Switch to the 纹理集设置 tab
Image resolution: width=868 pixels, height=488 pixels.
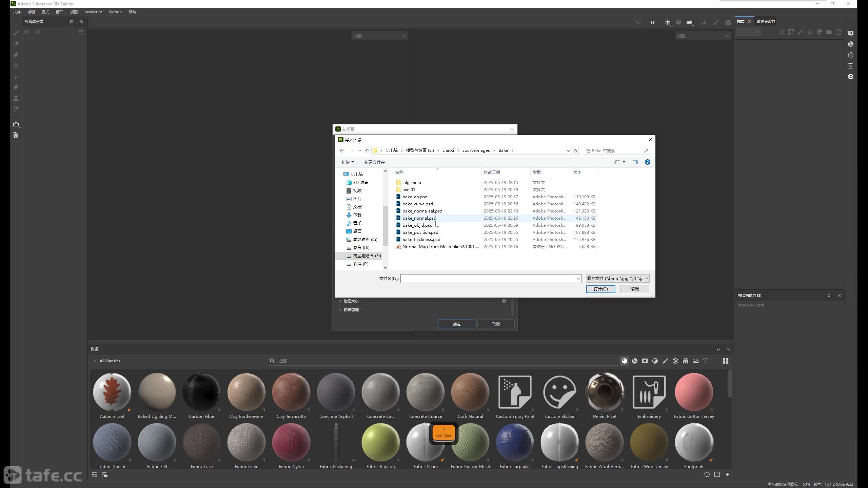tap(766, 21)
